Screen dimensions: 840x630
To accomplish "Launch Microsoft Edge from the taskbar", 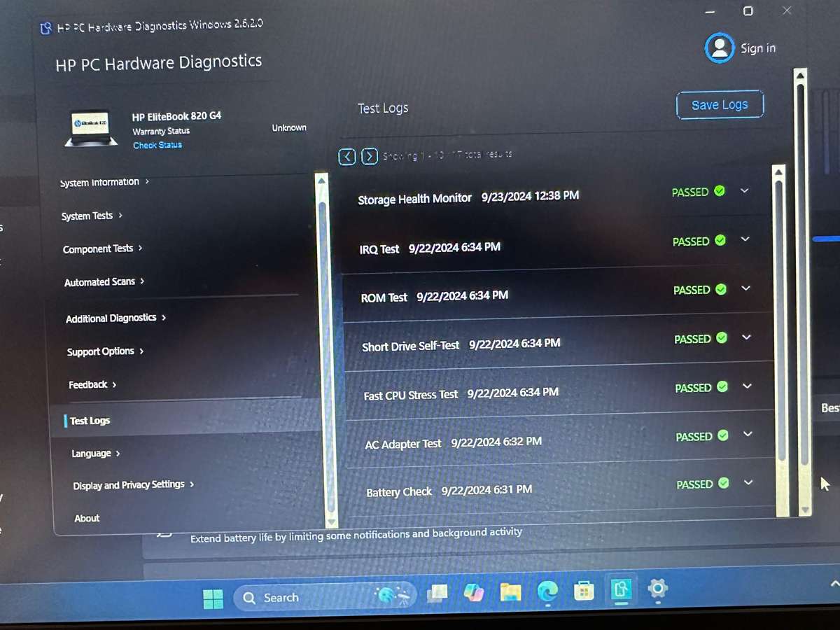I will click(547, 592).
